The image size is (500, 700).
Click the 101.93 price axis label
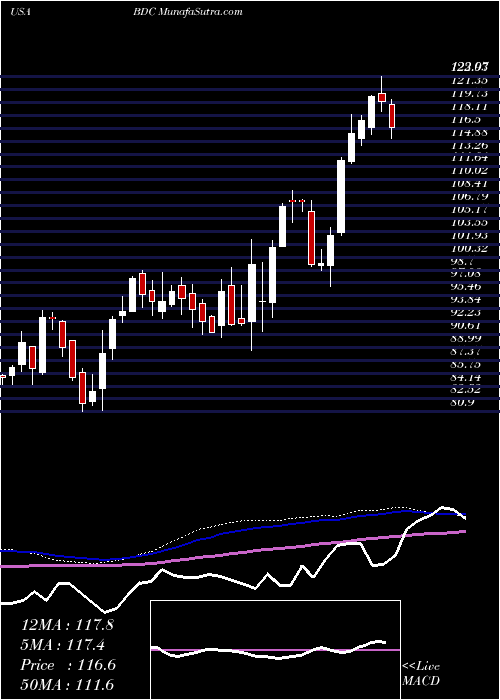470,235
